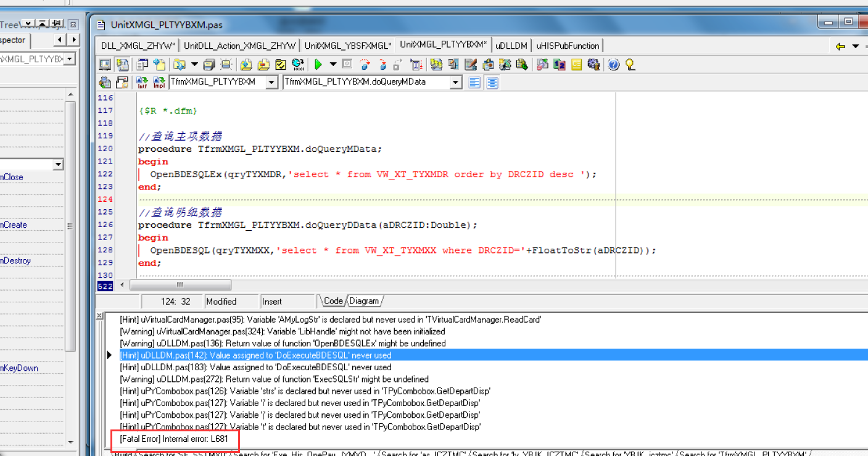Click the right arrow beside Inspector tab
Screen dimensions: 868x456
(x=73, y=40)
